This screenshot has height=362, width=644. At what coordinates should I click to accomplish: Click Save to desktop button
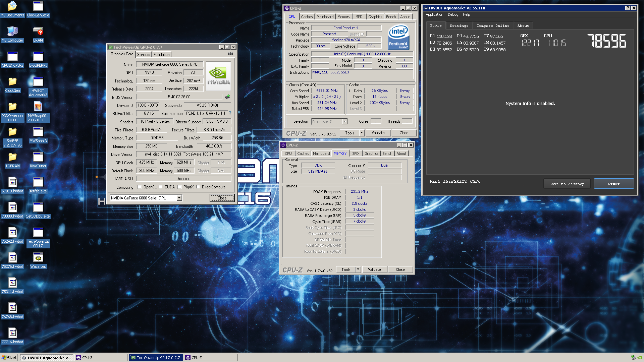click(567, 184)
